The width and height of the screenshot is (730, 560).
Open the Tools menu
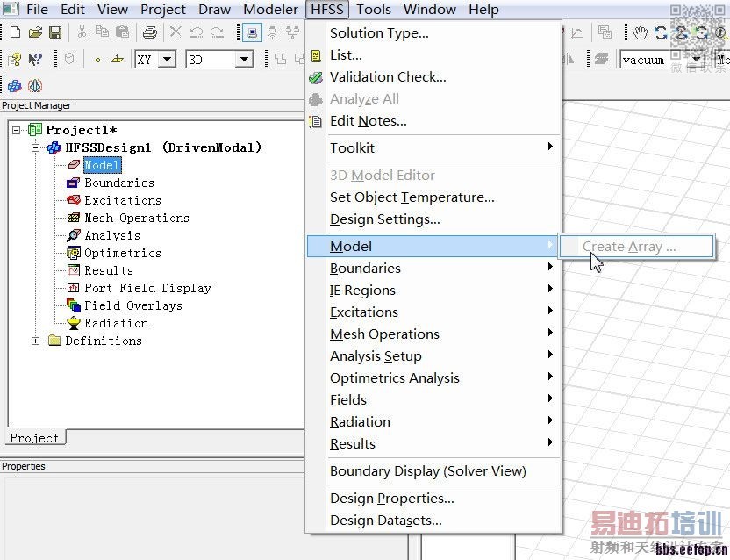[374, 10]
